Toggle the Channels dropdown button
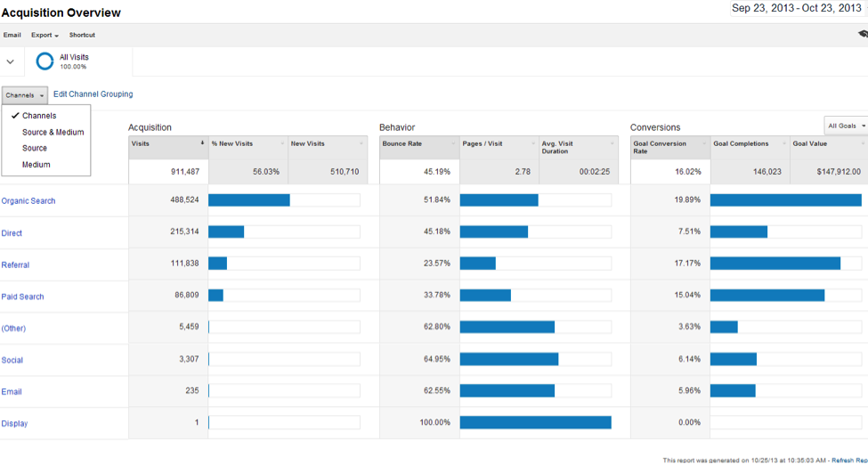 coord(24,95)
